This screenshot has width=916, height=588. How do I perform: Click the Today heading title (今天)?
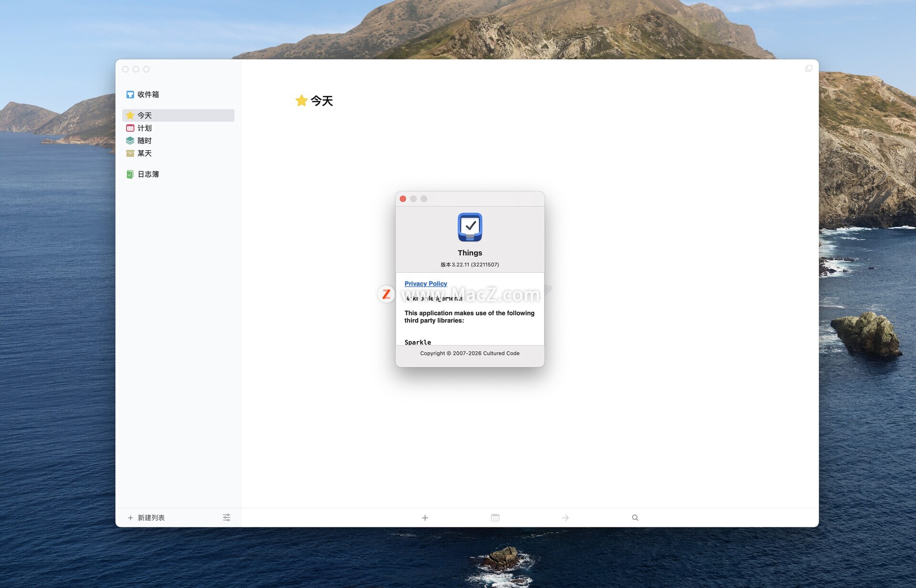click(x=321, y=101)
